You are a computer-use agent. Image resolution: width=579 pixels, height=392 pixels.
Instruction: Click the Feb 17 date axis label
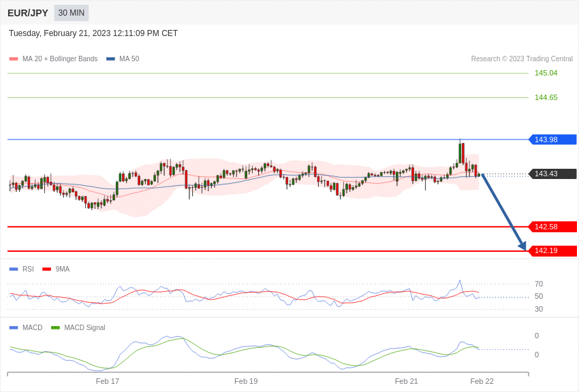(x=108, y=381)
